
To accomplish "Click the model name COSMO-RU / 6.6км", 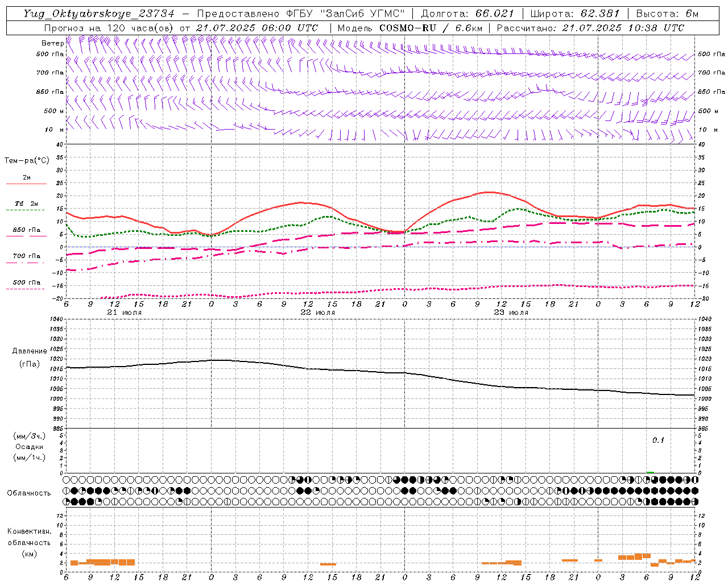I will [x=431, y=28].
